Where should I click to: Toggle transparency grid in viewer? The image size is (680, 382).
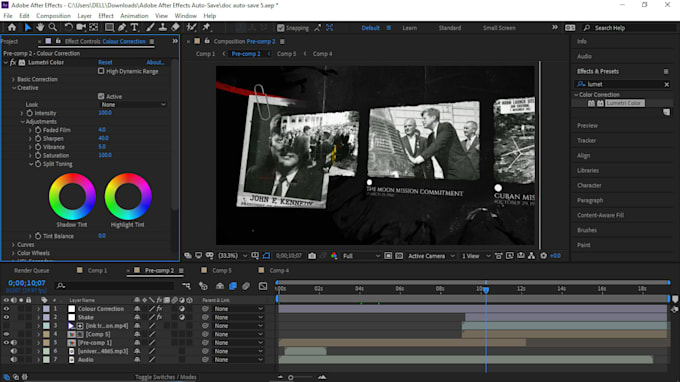[399, 256]
